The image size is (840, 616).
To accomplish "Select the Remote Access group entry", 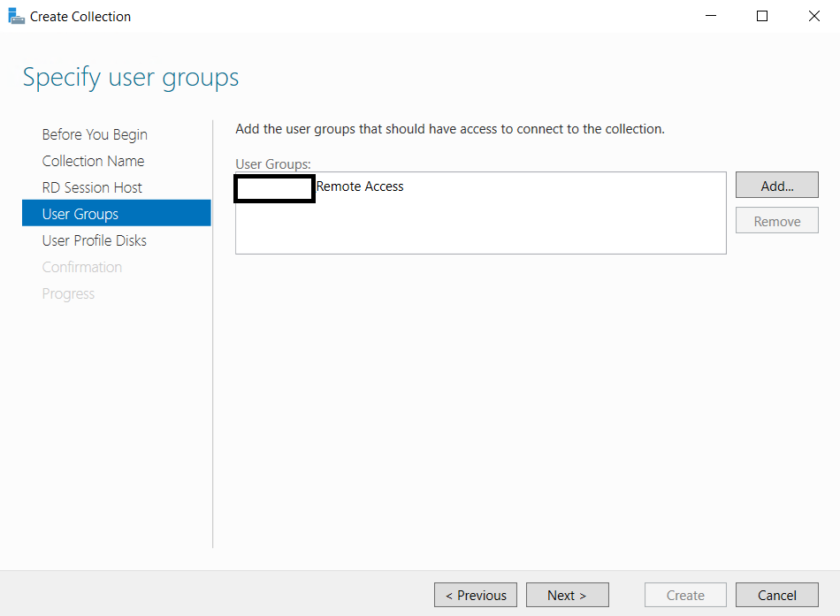I will (359, 186).
